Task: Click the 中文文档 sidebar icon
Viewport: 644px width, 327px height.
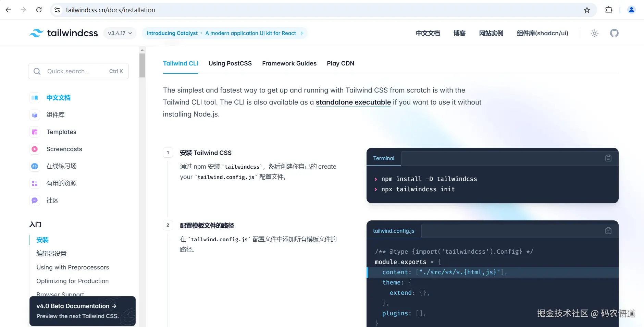Action: click(35, 98)
